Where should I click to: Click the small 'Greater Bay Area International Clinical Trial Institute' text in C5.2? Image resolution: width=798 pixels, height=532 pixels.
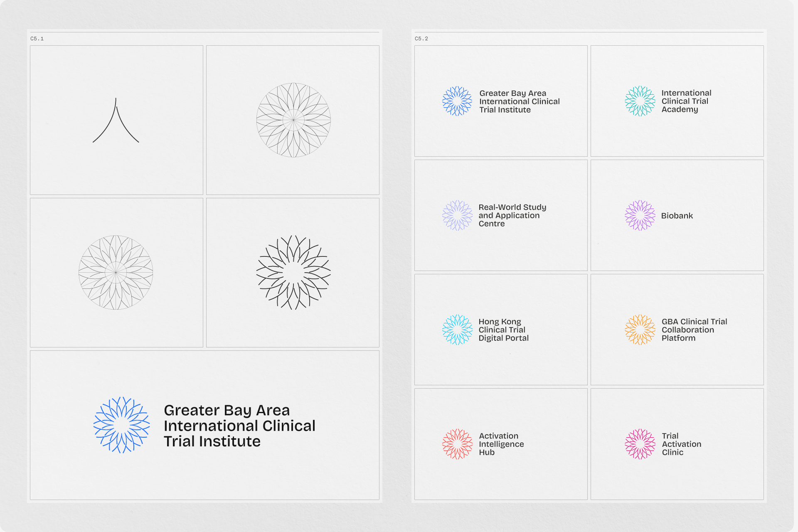[520, 101]
